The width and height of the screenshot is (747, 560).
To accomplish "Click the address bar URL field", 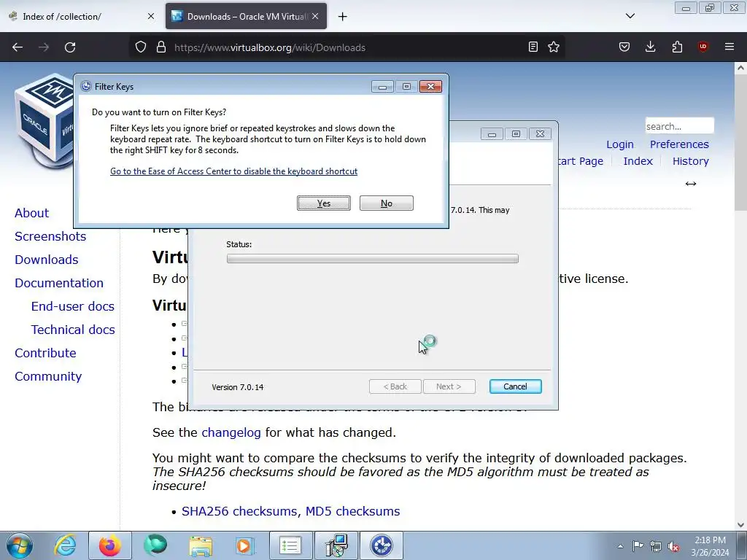I will 347,47.
